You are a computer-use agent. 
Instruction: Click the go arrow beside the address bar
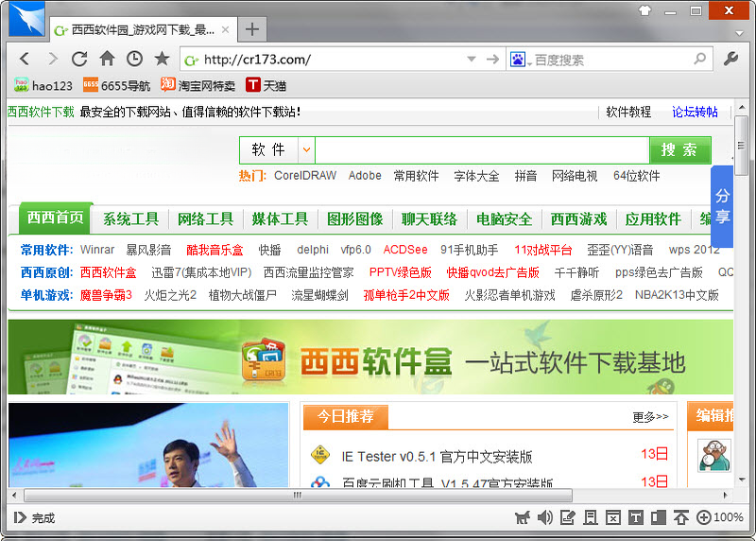pyautogui.click(x=492, y=59)
